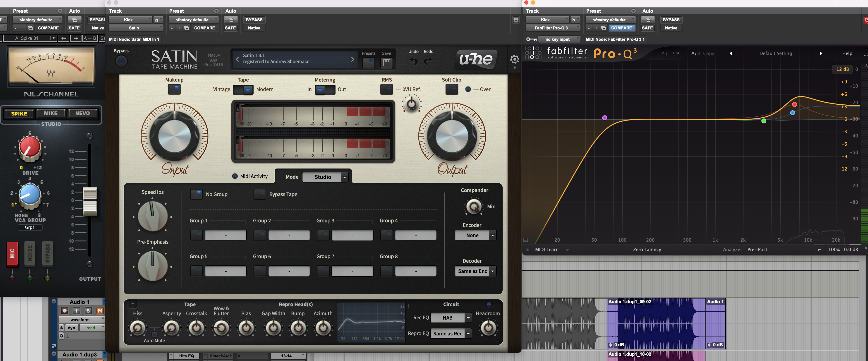This screenshot has height=361, width=868.
Task: Click the purple high-pass EQ band node
Action: (x=604, y=118)
